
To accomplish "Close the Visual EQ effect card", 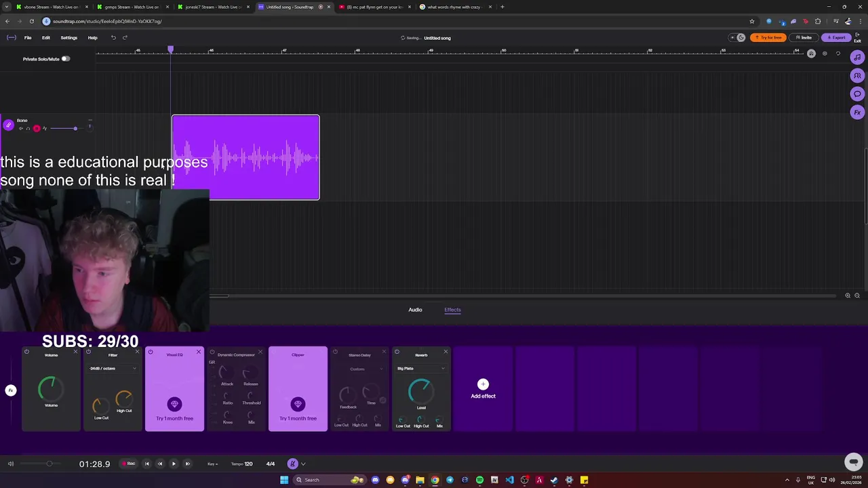I will (x=198, y=352).
